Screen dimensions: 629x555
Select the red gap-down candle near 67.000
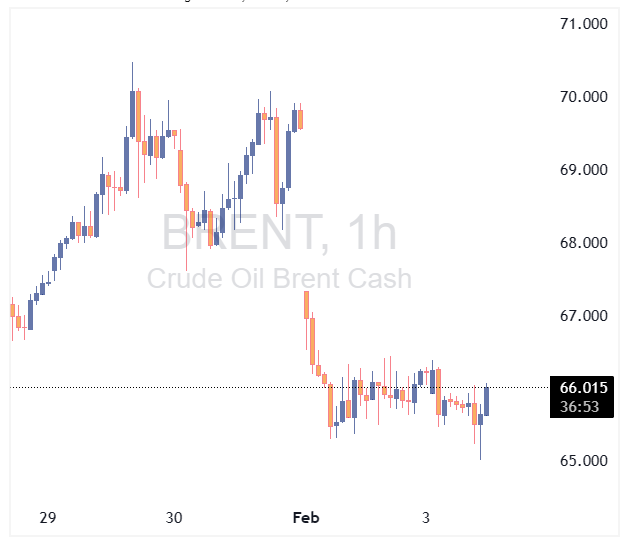pyautogui.click(x=307, y=304)
